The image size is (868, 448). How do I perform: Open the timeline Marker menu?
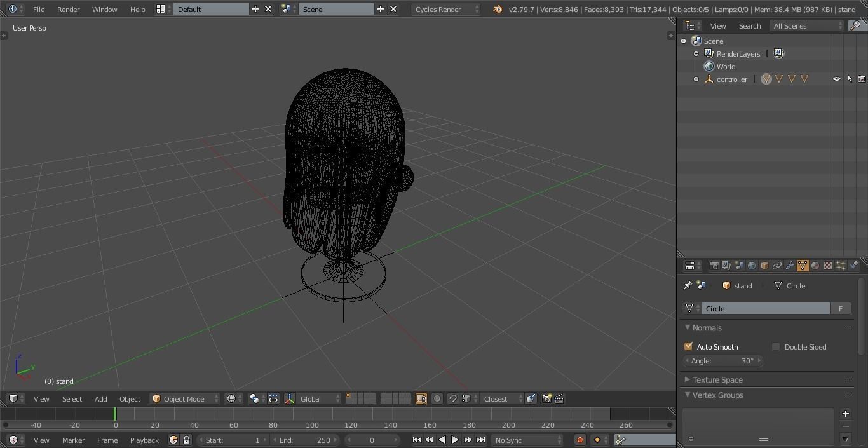73,440
